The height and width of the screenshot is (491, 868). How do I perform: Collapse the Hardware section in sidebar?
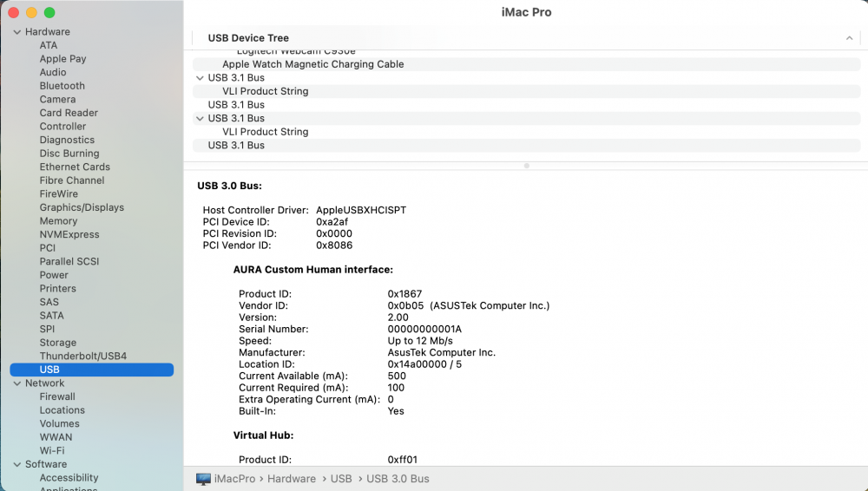[17, 32]
